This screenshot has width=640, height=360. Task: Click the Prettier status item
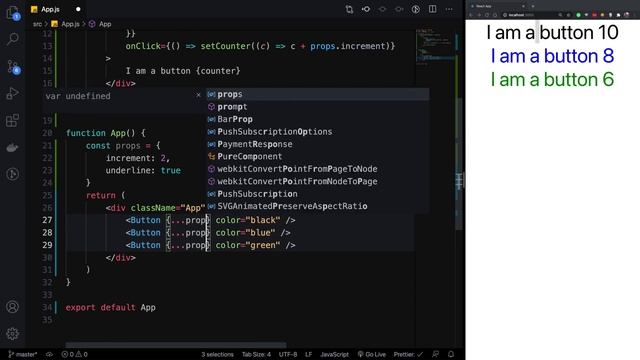(408, 354)
